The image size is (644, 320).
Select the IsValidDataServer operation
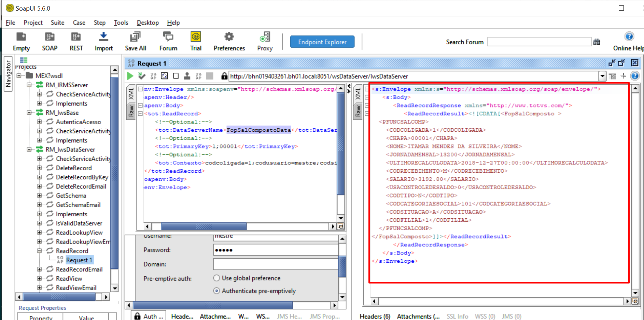pyautogui.click(x=79, y=223)
